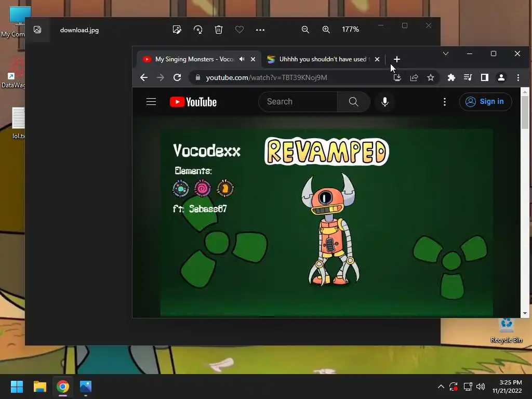Bookmark this page with the star
Image resolution: width=532 pixels, height=399 pixels.
point(431,78)
